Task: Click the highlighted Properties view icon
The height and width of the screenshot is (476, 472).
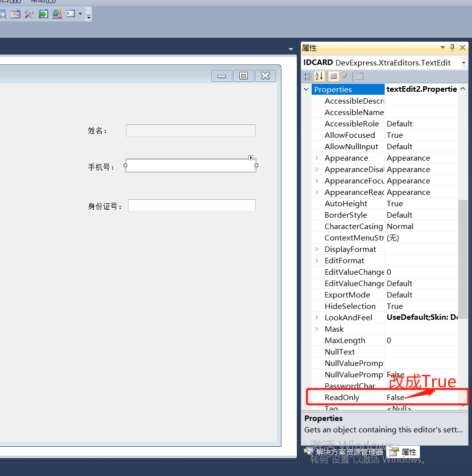Action: [334, 76]
